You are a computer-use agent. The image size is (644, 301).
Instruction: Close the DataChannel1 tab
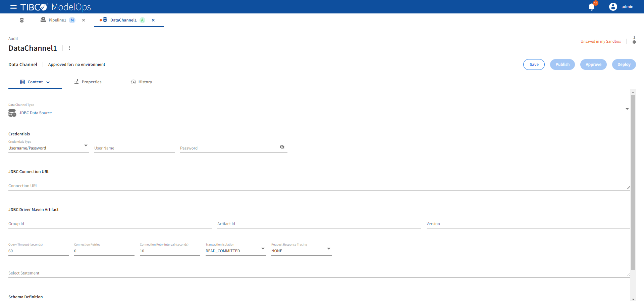pos(153,20)
